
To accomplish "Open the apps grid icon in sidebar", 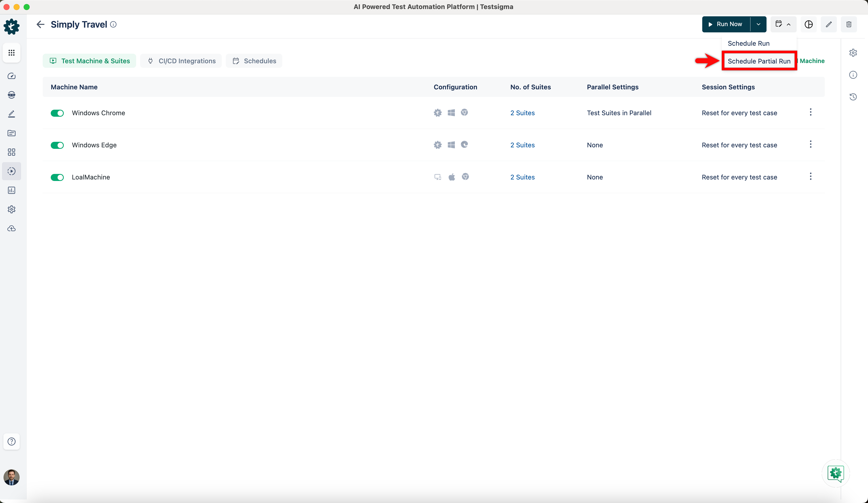I will [x=11, y=53].
